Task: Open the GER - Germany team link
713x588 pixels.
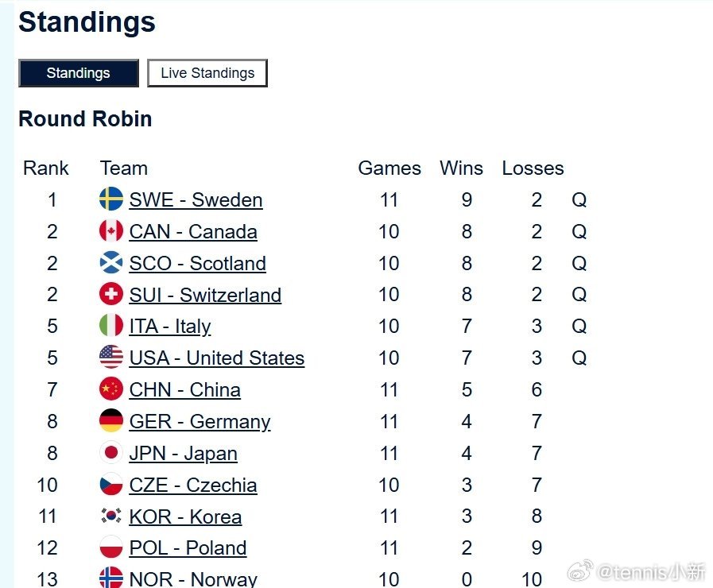Action: tap(200, 422)
